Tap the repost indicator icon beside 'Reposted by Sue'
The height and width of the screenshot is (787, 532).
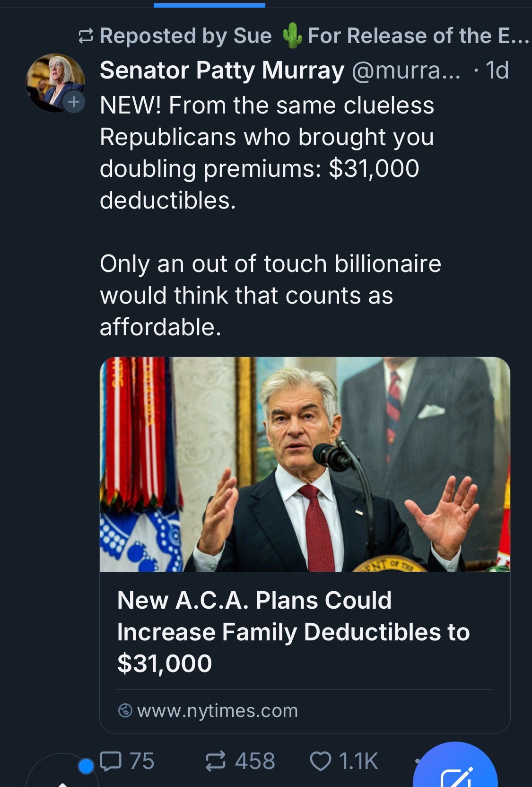(86, 36)
